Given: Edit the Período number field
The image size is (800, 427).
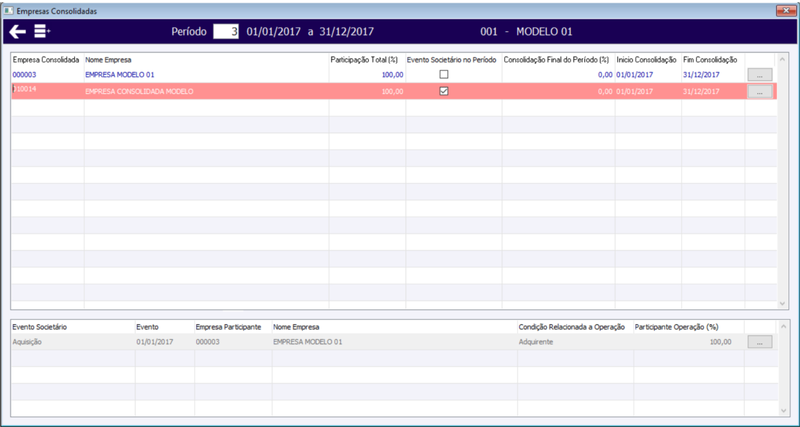Looking at the screenshot, I should (x=226, y=32).
